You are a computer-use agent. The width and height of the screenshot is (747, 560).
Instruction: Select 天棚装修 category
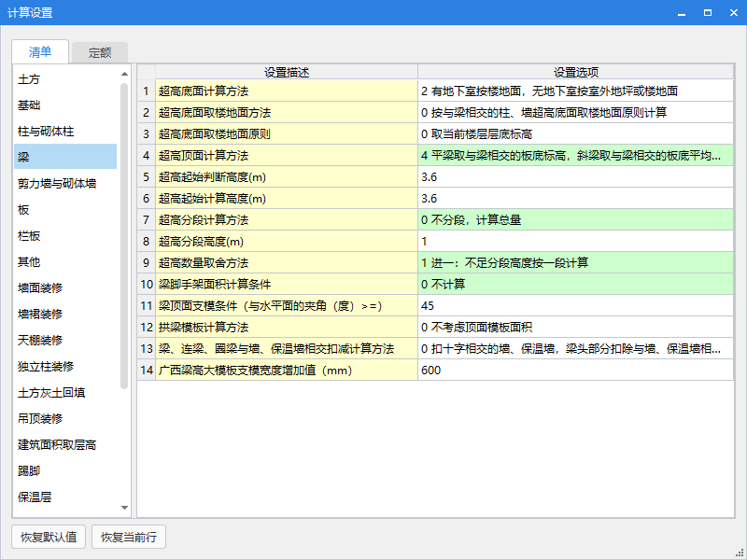click(65, 341)
